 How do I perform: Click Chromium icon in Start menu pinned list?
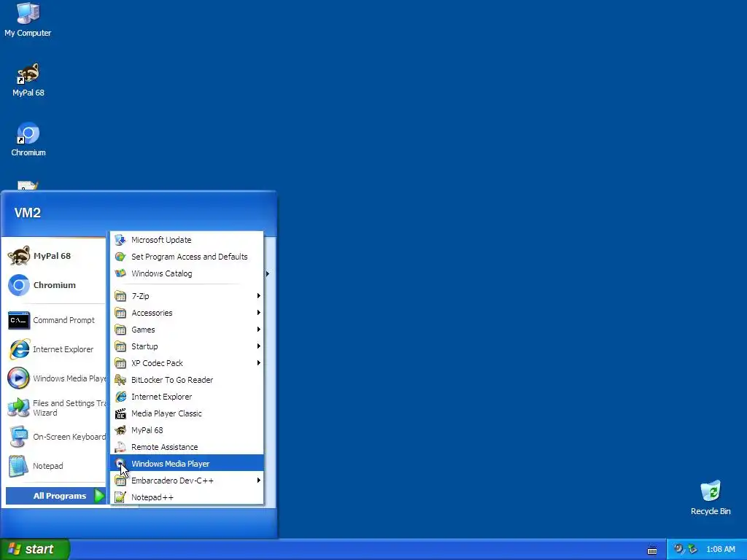19,285
